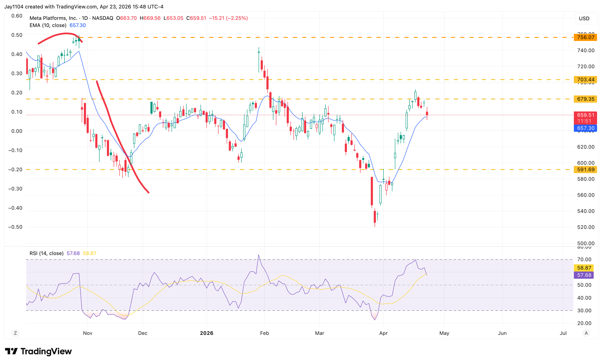Viewport: 603px width, 364px height.
Task: Click the 591.69 price level label
Action: click(x=585, y=170)
